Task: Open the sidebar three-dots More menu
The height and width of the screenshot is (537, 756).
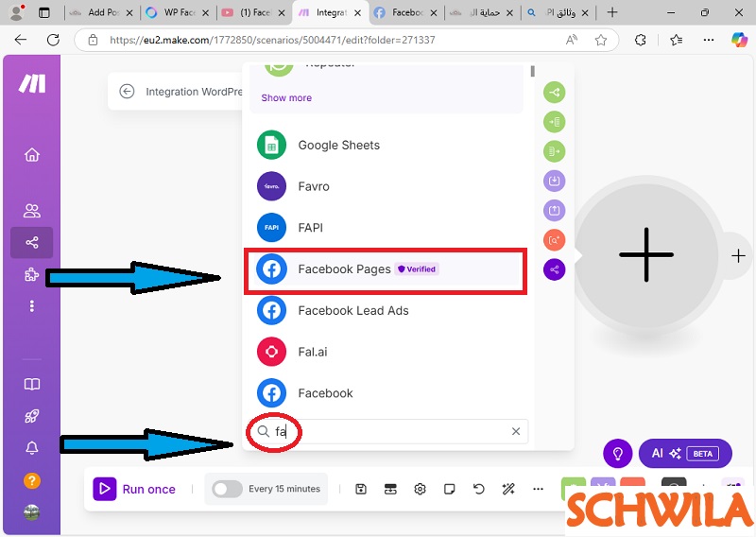Action: tap(32, 306)
